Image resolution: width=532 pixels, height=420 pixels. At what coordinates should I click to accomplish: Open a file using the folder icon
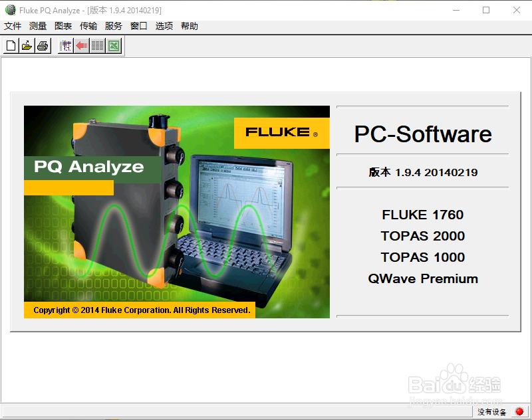point(27,45)
